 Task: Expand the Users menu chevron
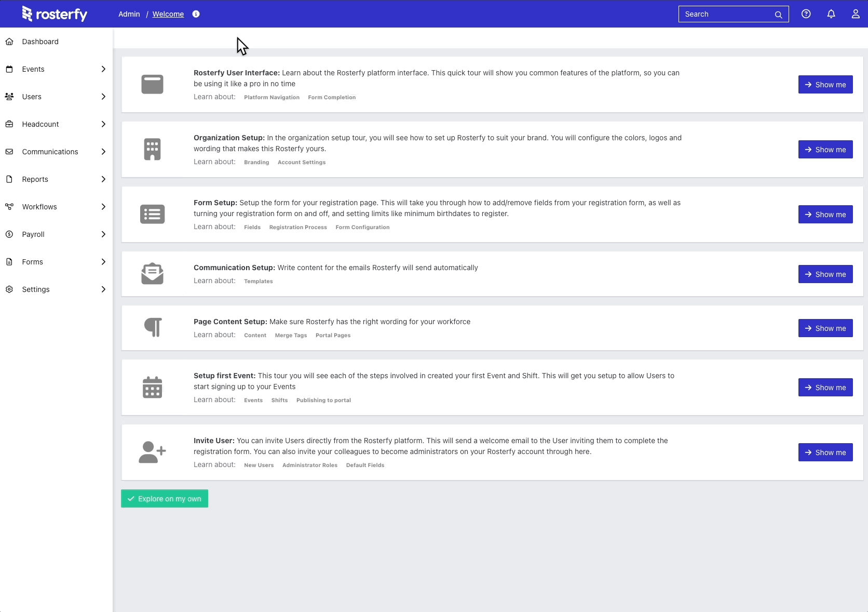pos(103,97)
